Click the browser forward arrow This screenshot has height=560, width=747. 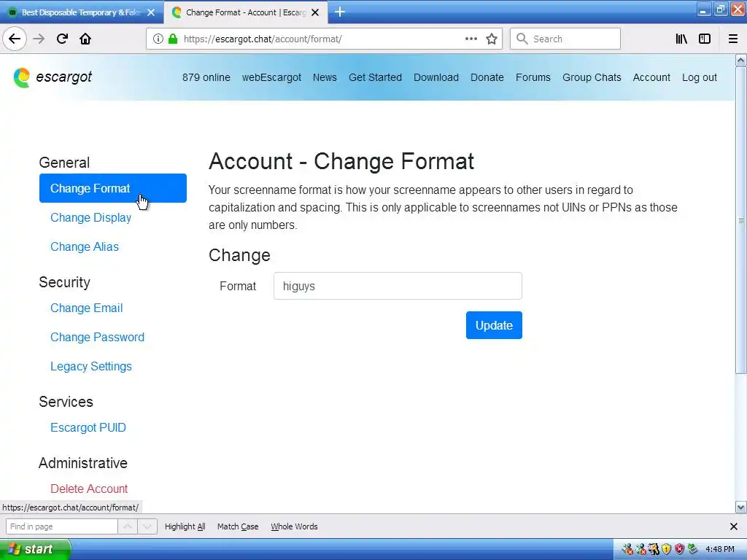[39, 39]
